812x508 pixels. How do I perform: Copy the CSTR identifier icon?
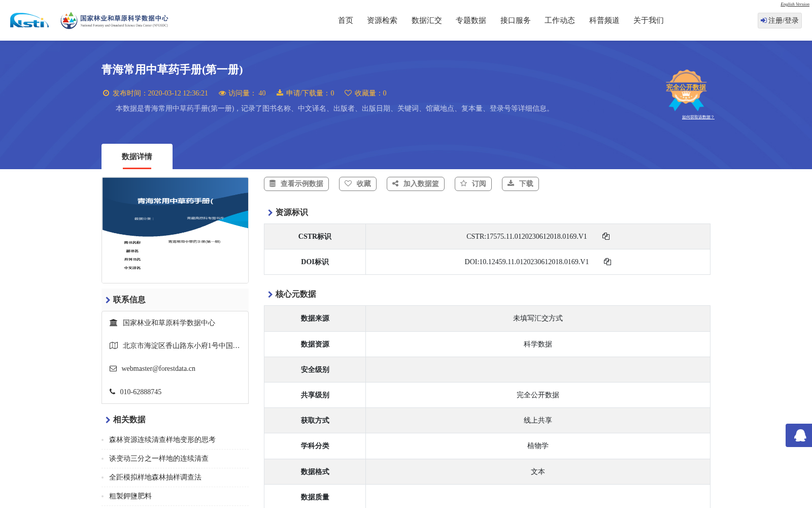pos(606,236)
